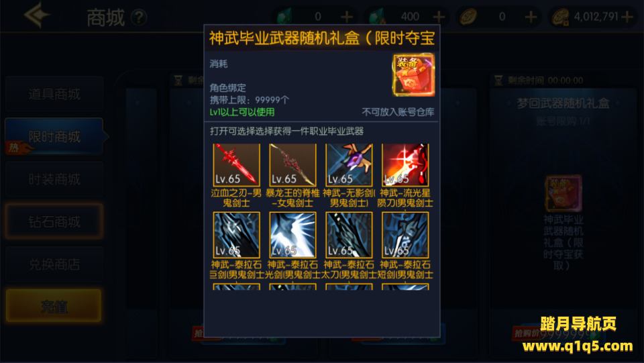Viewport: 644px width, 363px height.
Task: Choose the 神武-流光星陨刀 weapon icon
Action: point(405,164)
